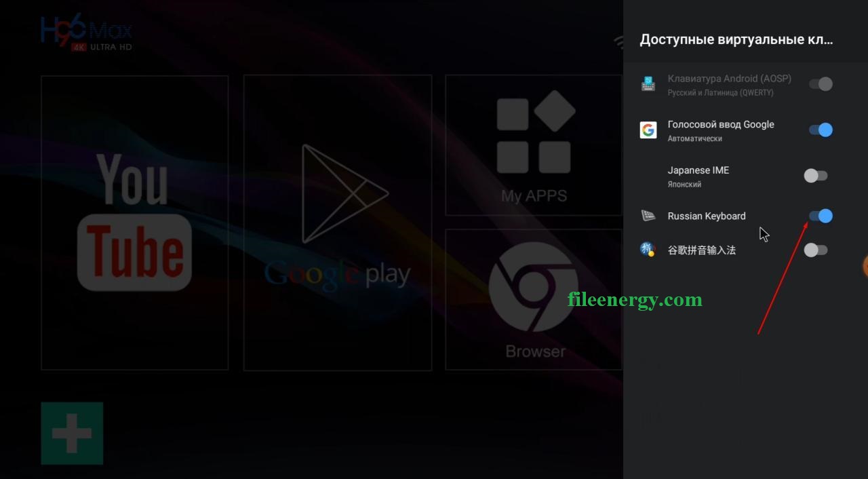Turn off Russian Keyboard switch
Viewport: 868px width, 479px height.
(x=821, y=216)
